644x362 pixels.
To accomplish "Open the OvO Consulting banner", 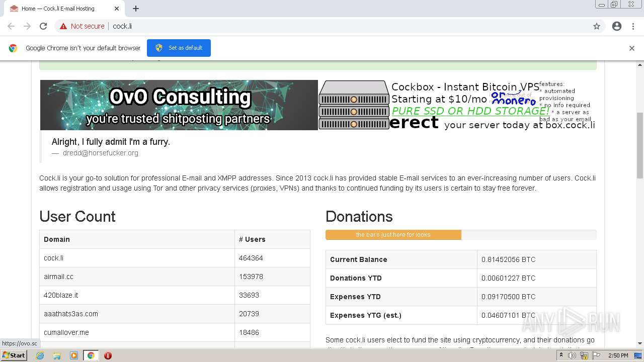I will [x=179, y=105].
